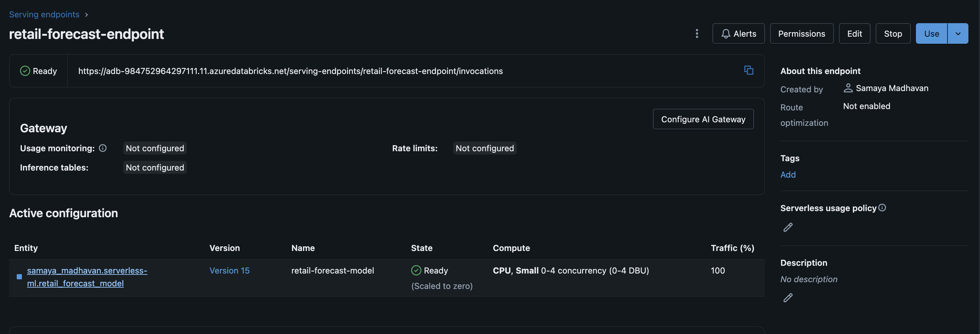Stop the retail-forecast-endpoint
The width and height of the screenshot is (980, 334).
click(x=893, y=33)
